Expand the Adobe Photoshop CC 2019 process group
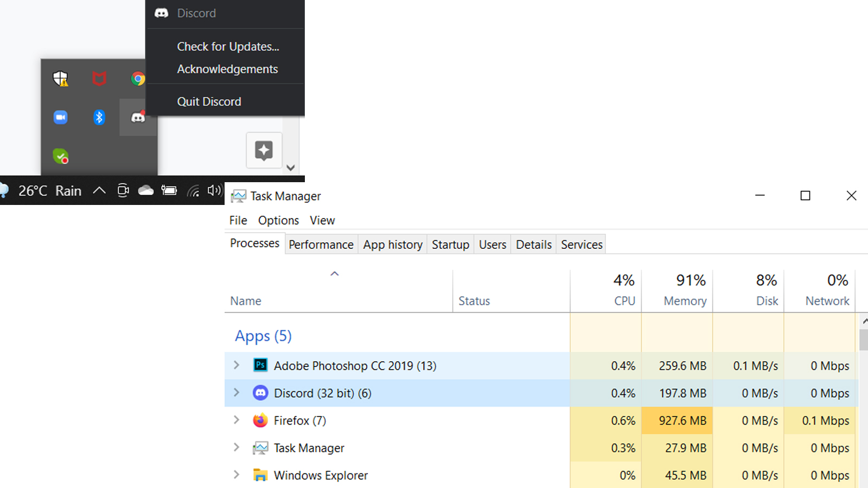Screen dimensions: 868x488 pyautogui.click(x=237, y=365)
